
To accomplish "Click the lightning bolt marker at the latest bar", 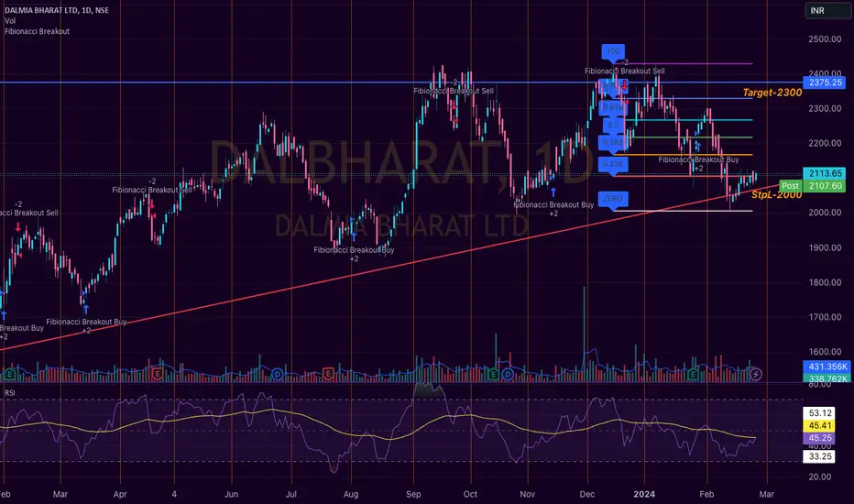I will click(x=756, y=374).
